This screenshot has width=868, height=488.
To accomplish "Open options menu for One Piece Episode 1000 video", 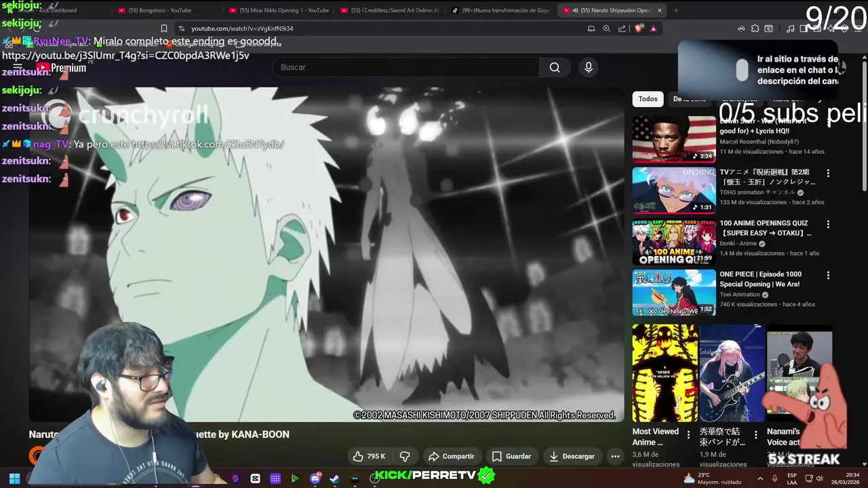I will [x=828, y=275].
